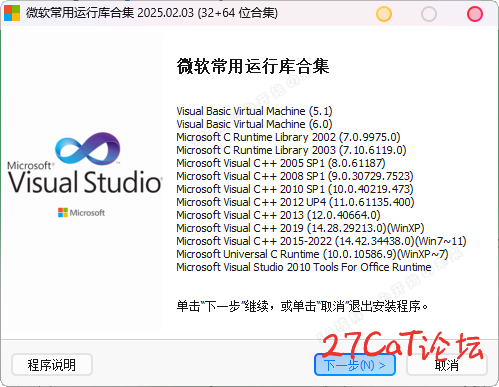Click the Visual Studio infinity logo
Screen dimensions: 499x387
pyautogui.click(x=88, y=148)
